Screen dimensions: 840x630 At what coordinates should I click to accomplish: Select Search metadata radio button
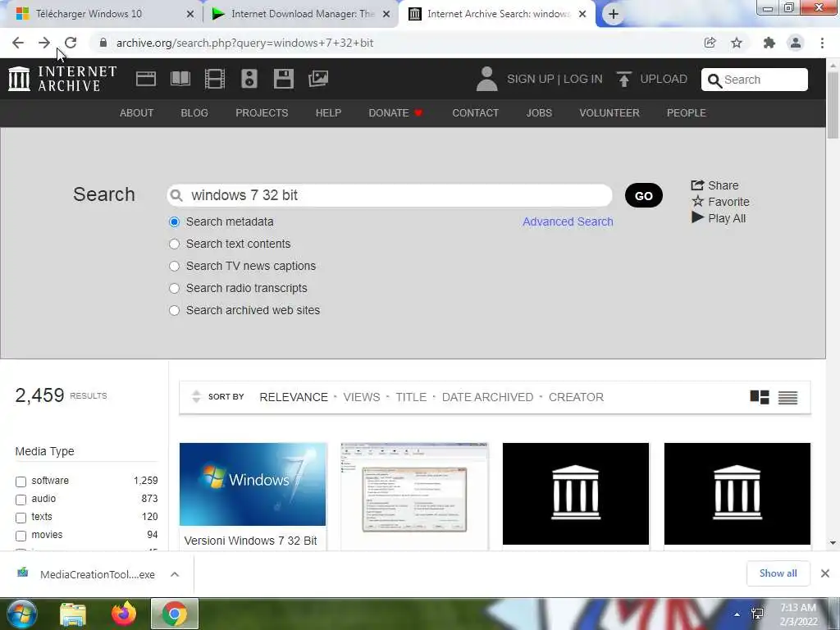pos(174,221)
